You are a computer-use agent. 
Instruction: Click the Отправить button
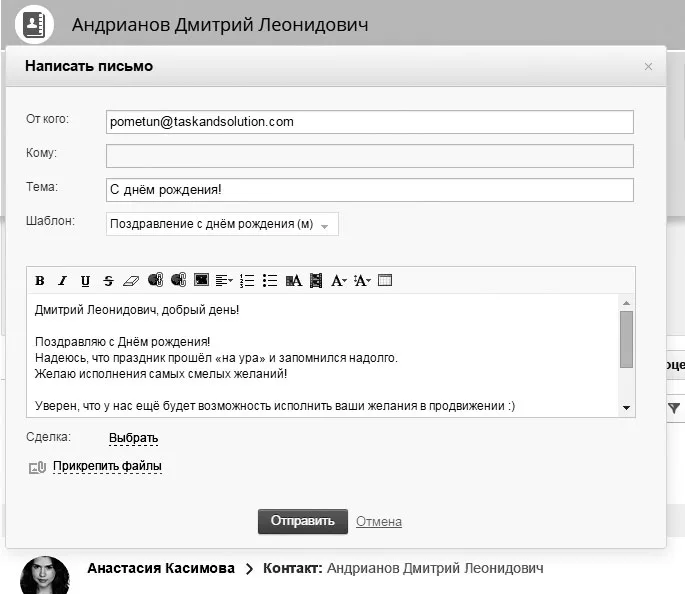click(x=303, y=521)
